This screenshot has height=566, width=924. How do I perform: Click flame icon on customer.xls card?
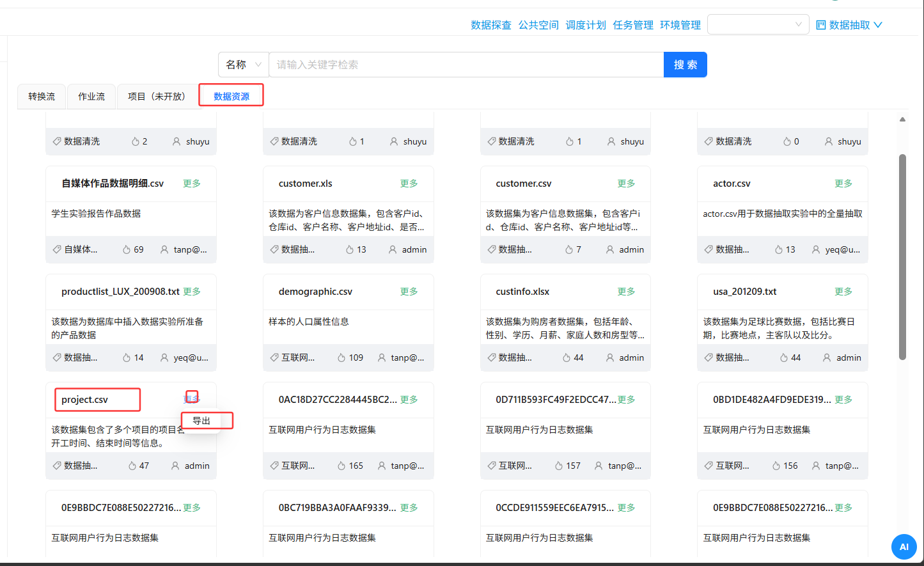(x=350, y=249)
